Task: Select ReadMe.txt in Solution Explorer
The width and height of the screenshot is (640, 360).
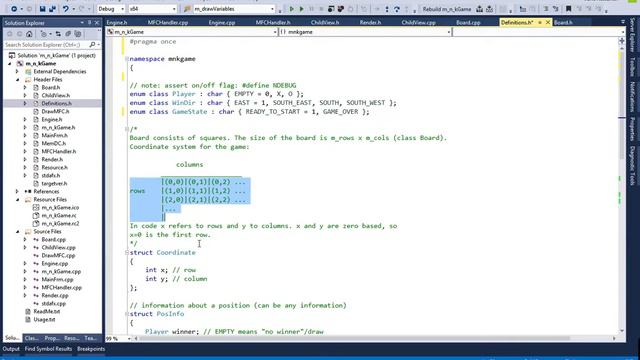Action: coord(47,311)
